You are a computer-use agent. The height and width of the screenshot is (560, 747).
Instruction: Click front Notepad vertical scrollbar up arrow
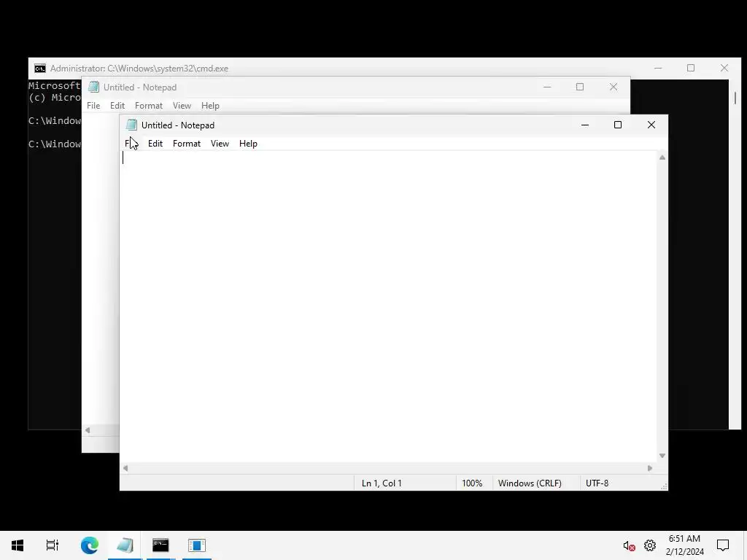[662, 157]
